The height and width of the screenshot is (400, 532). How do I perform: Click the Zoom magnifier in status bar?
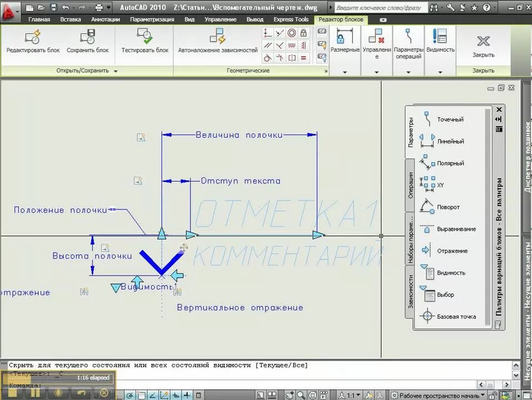tap(301, 395)
